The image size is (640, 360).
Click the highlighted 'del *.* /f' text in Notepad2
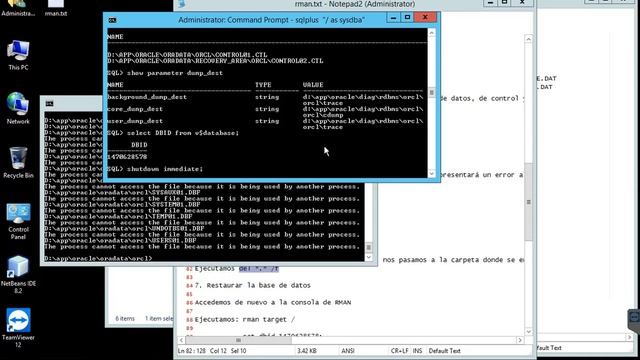click(259, 269)
